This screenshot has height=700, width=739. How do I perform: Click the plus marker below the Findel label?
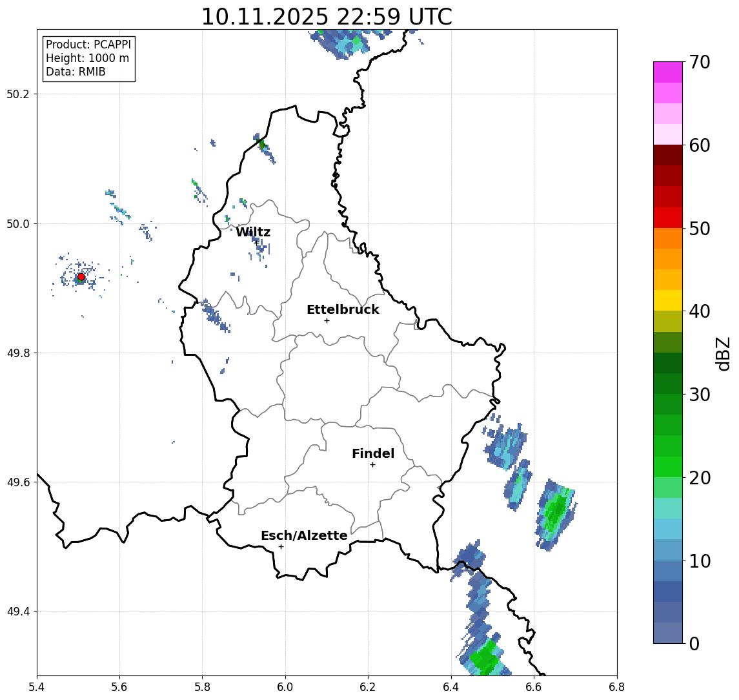(373, 465)
